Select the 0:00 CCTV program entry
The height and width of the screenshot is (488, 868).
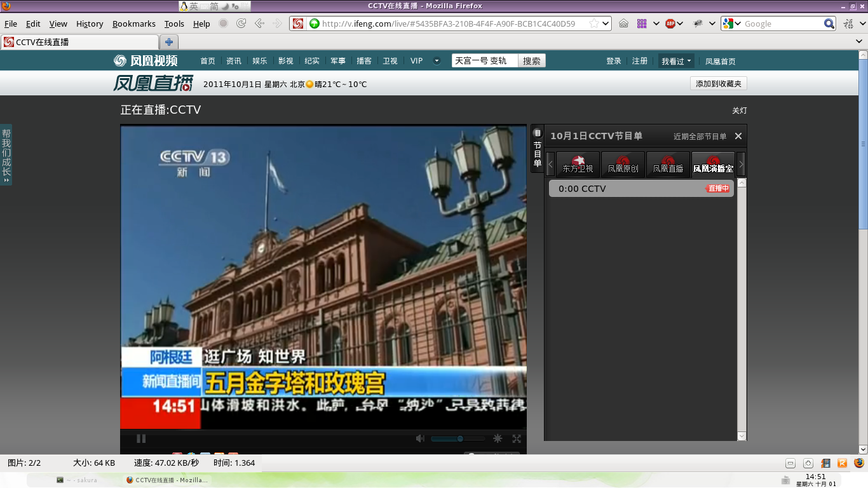[x=641, y=189]
